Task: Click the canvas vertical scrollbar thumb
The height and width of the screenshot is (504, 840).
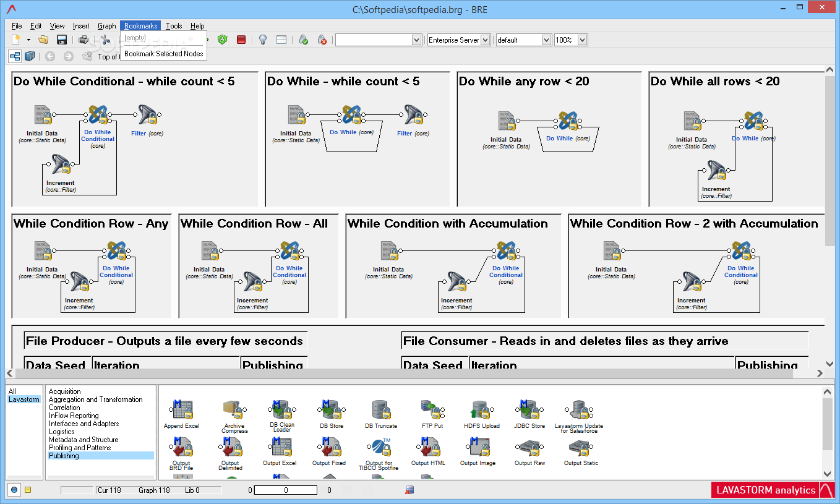Action: point(830,160)
